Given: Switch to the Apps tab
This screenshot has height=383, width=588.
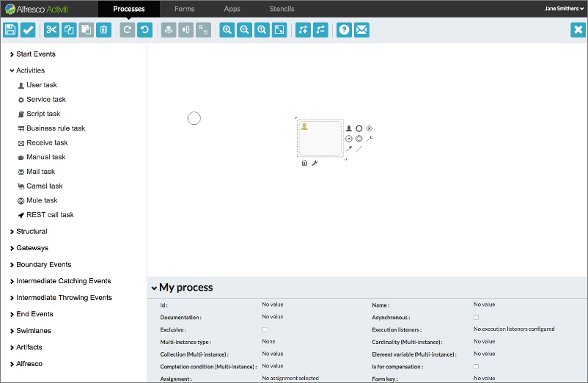Looking at the screenshot, I should click(232, 9).
